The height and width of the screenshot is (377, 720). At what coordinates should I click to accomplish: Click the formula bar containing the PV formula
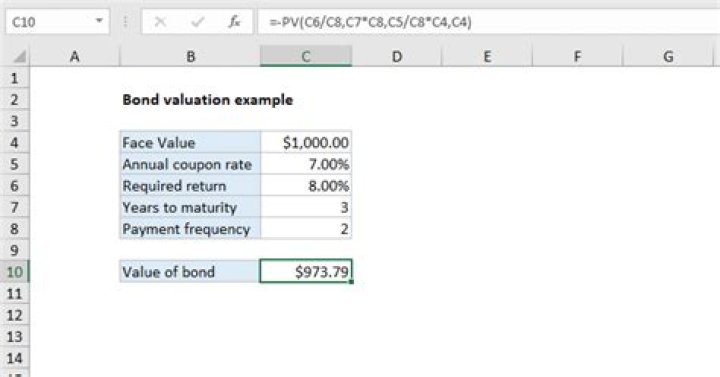(x=489, y=22)
